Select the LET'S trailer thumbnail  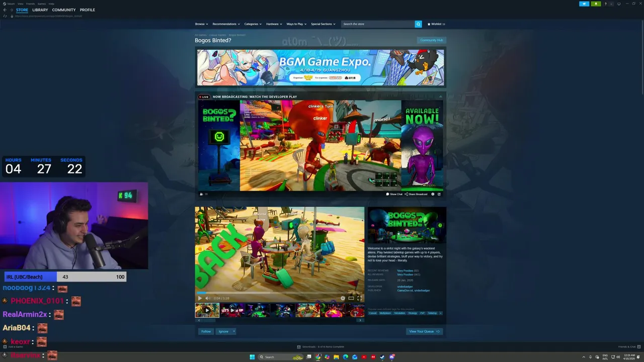click(x=232, y=310)
